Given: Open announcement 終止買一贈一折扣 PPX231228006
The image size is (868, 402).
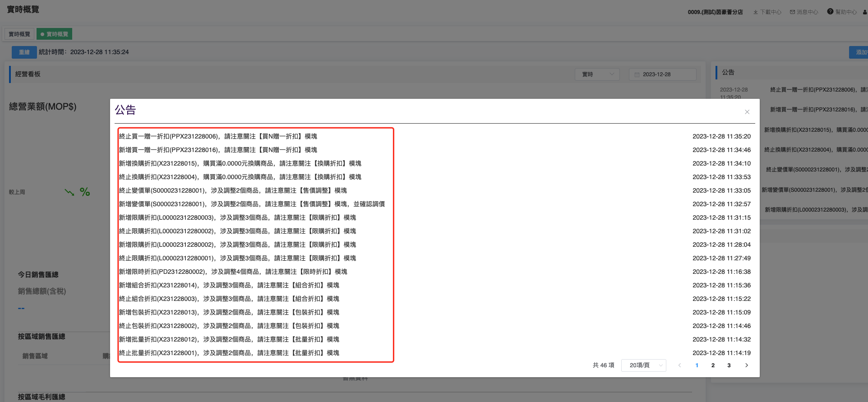Looking at the screenshot, I should click(x=218, y=136).
